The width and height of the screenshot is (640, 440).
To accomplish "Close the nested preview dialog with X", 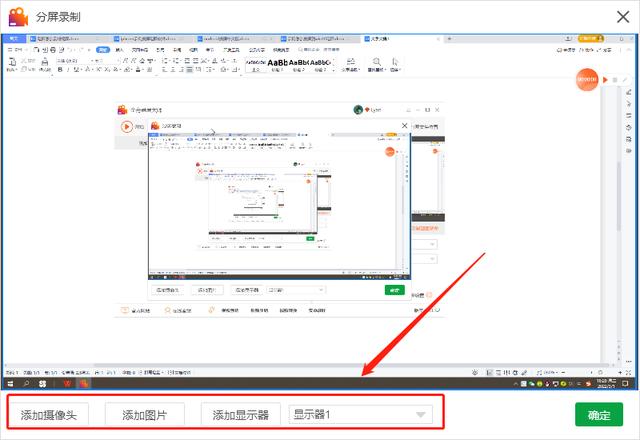I will 405,126.
